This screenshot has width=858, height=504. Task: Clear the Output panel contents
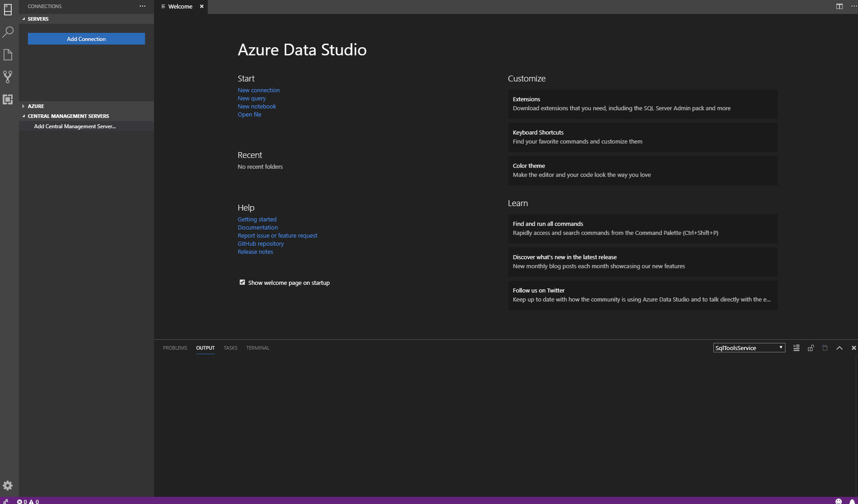[796, 347]
